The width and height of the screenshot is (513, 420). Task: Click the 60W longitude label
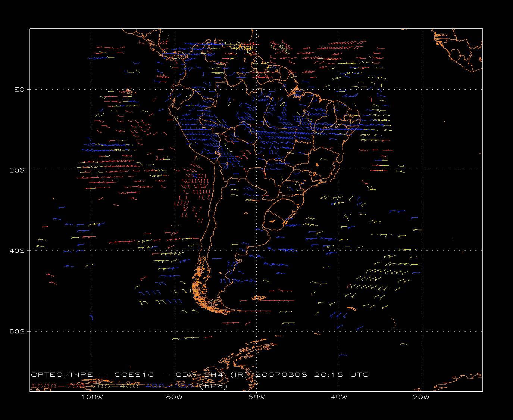coord(257,397)
